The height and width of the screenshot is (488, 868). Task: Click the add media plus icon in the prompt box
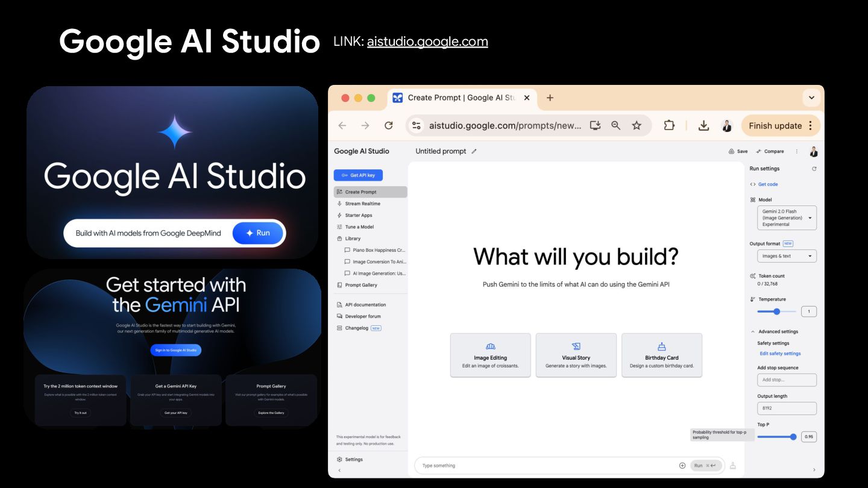click(682, 466)
